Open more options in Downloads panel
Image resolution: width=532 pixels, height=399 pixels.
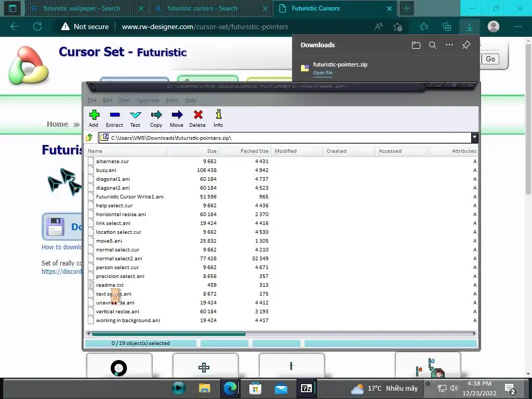449,45
